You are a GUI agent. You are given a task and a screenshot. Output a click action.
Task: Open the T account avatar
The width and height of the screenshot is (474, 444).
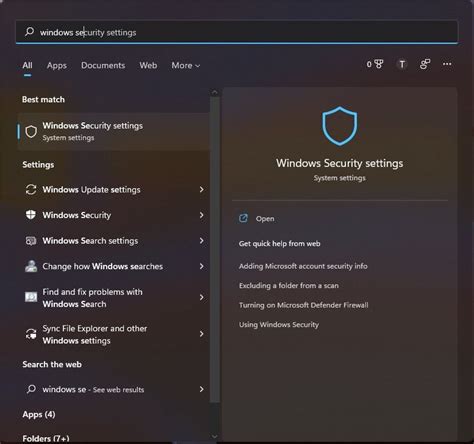click(402, 64)
